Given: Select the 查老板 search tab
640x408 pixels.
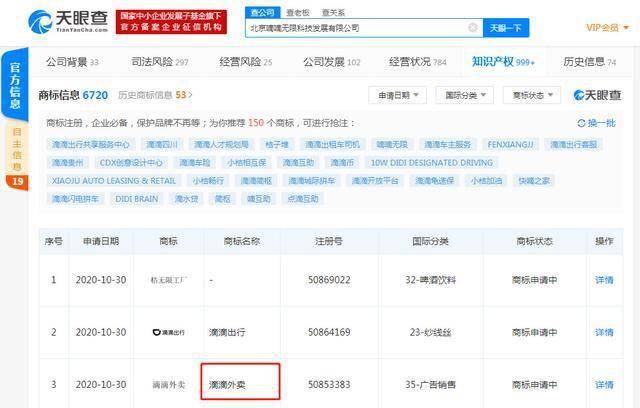Looking at the screenshot, I should click(298, 13).
